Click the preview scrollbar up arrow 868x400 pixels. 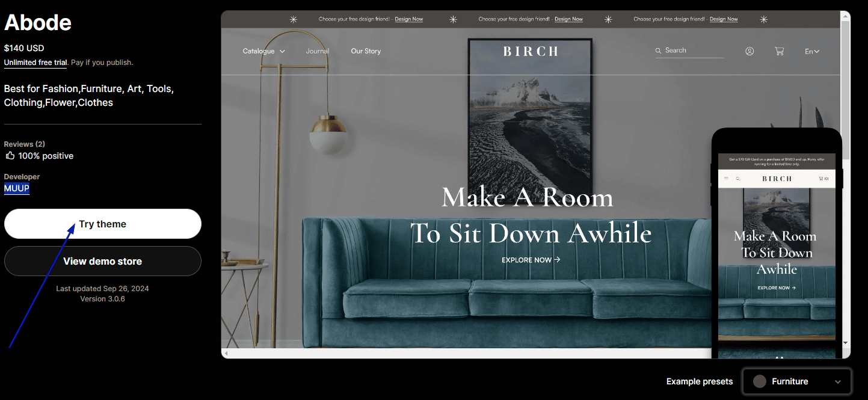[846, 16]
